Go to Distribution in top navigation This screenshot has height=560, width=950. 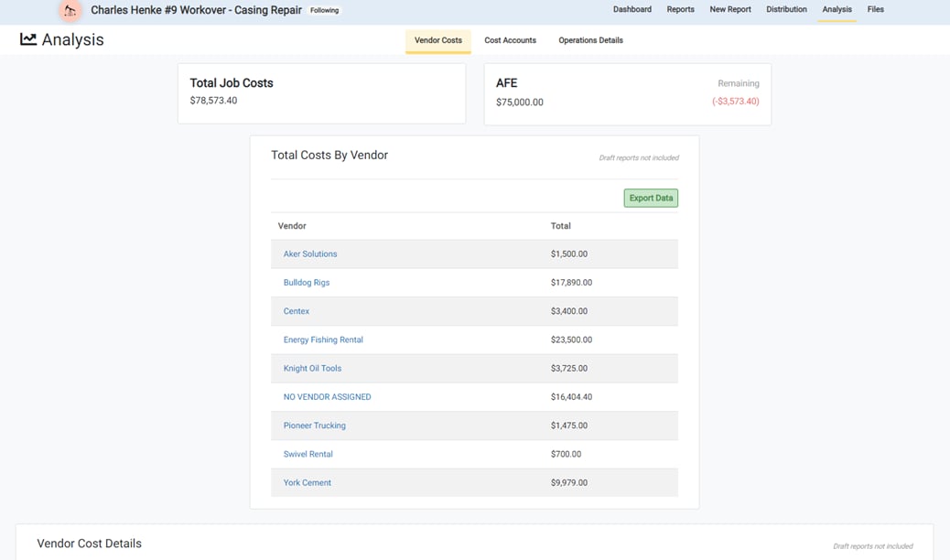point(786,10)
